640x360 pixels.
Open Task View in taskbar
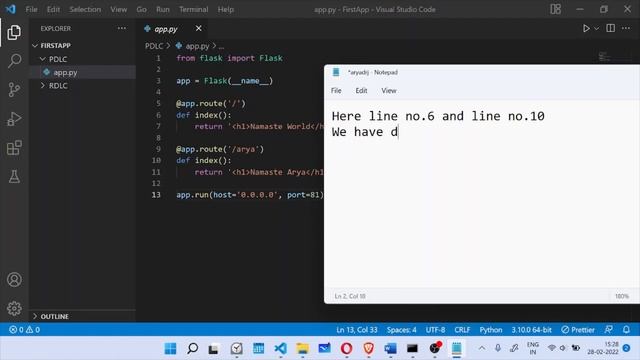(x=213, y=349)
